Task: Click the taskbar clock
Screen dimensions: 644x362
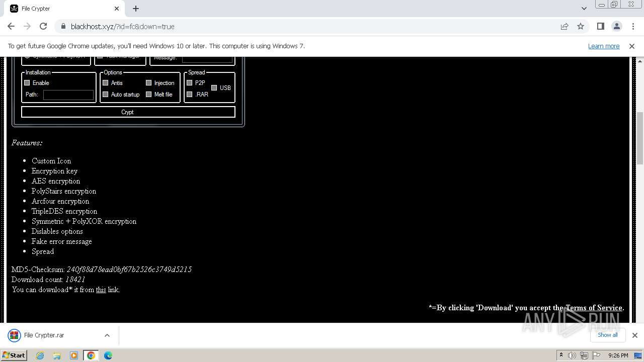Action: point(618,355)
